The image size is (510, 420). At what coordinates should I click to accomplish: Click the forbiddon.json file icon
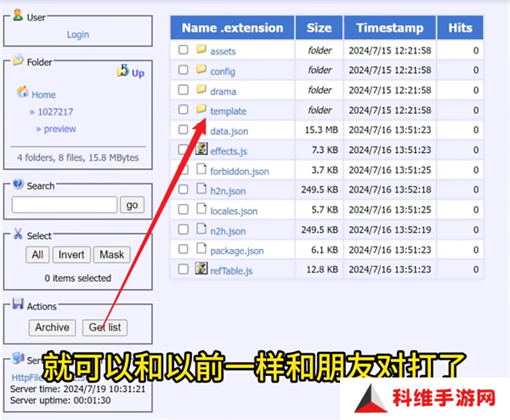[x=201, y=169]
